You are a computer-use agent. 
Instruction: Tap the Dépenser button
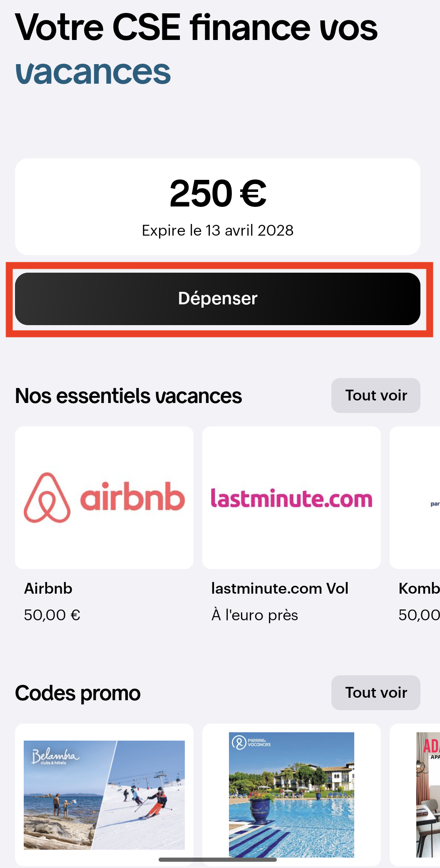click(x=217, y=299)
